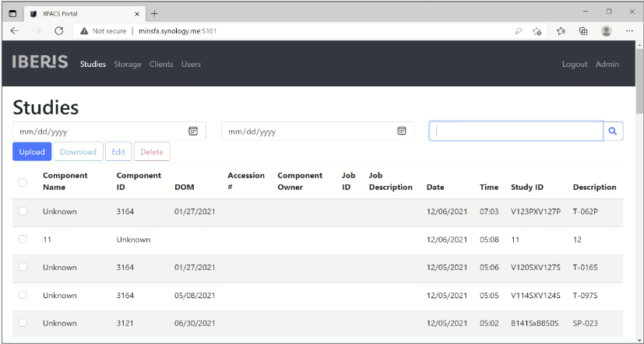Click the studies search text box
644x344 pixels.
pos(516,131)
